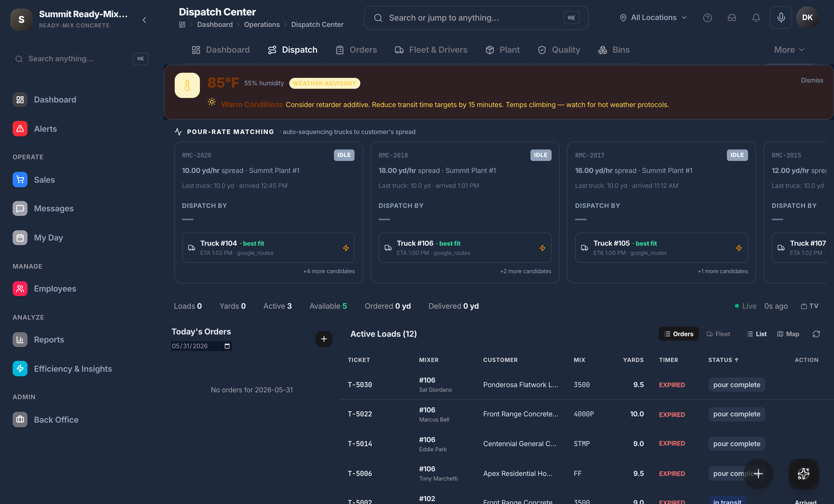
Task: Click the Dashboard breadcrumb link
Action: tap(215, 24)
